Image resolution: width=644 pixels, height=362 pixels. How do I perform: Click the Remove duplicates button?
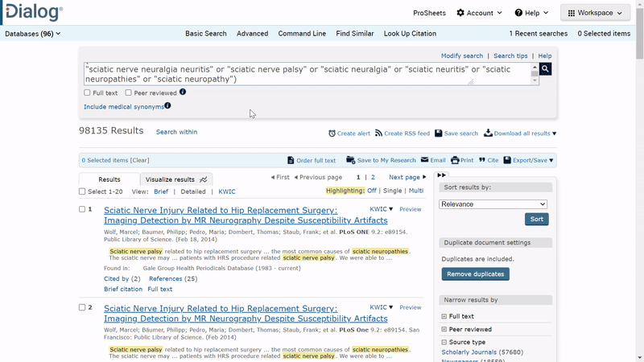(x=475, y=274)
